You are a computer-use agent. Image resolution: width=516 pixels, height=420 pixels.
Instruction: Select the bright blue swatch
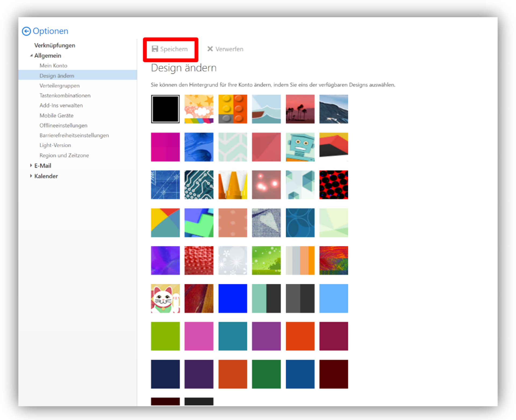233,298
